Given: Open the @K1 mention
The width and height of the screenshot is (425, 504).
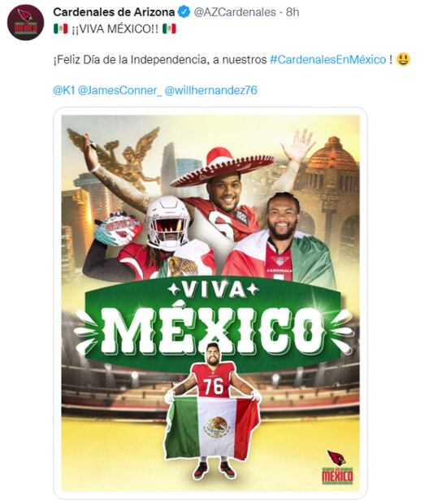Looking at the screenshot, I should pyautogui.click(x=64, y=90).
